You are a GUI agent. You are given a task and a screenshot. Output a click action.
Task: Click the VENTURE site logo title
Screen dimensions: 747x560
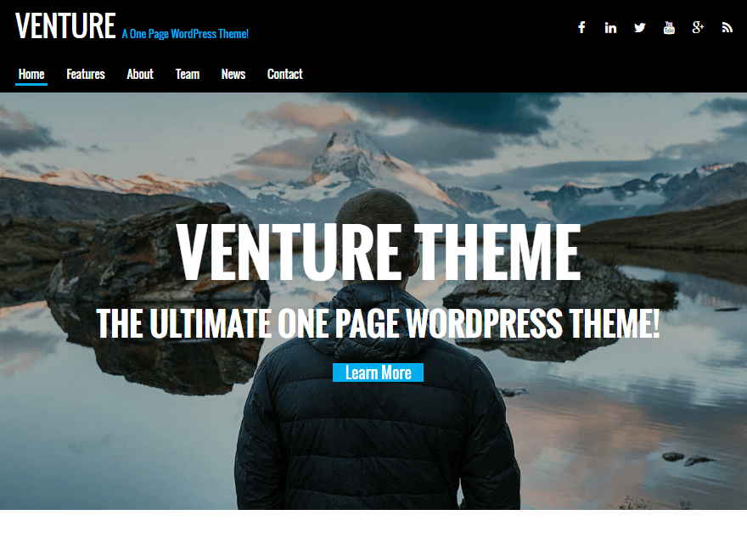pyautogui.click(x=65, y=25)
